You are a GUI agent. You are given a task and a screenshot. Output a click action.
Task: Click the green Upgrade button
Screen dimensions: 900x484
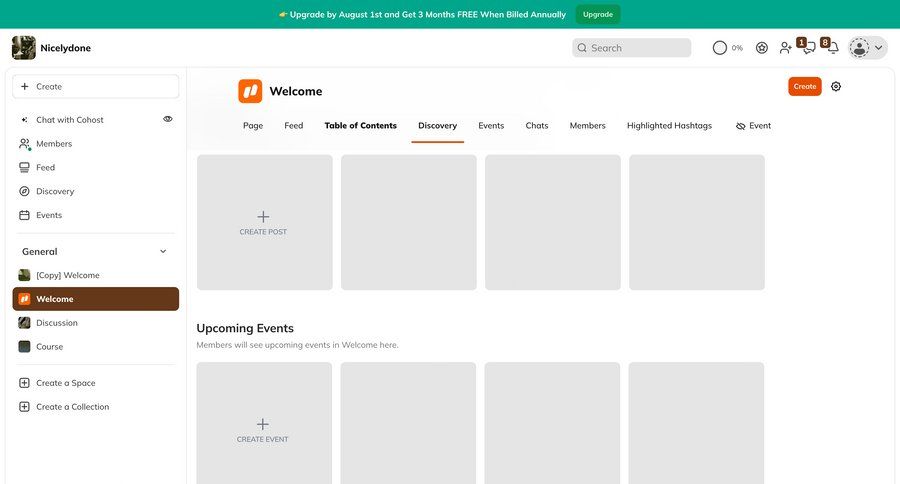click(x=598, y=14)
